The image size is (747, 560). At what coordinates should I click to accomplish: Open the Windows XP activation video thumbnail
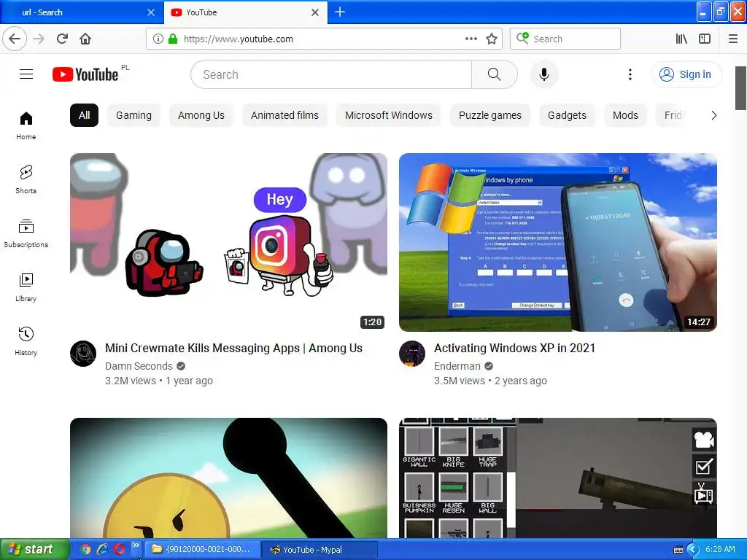558,242
